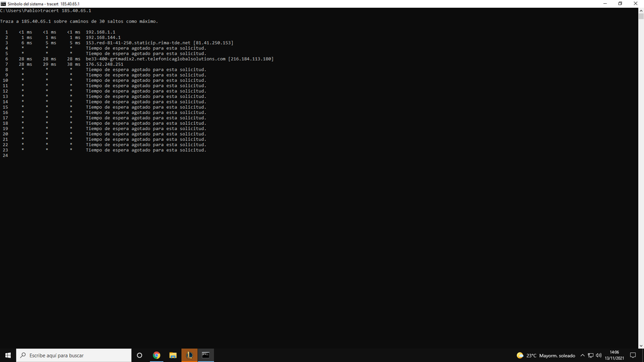Open File Explorer from the taskbar
Viewport: 644px width, 362px height.
(x=173, y=355)
